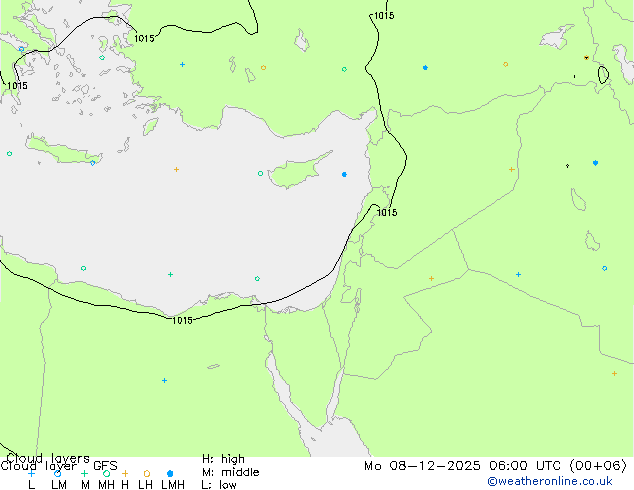Viewport: 634px width, 490px height.
Task: Click the 'LMH' legend label
Action: point(173,484)
